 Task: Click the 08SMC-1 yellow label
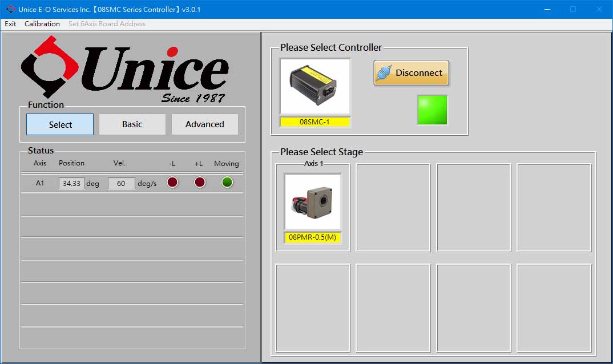point(314,122)
